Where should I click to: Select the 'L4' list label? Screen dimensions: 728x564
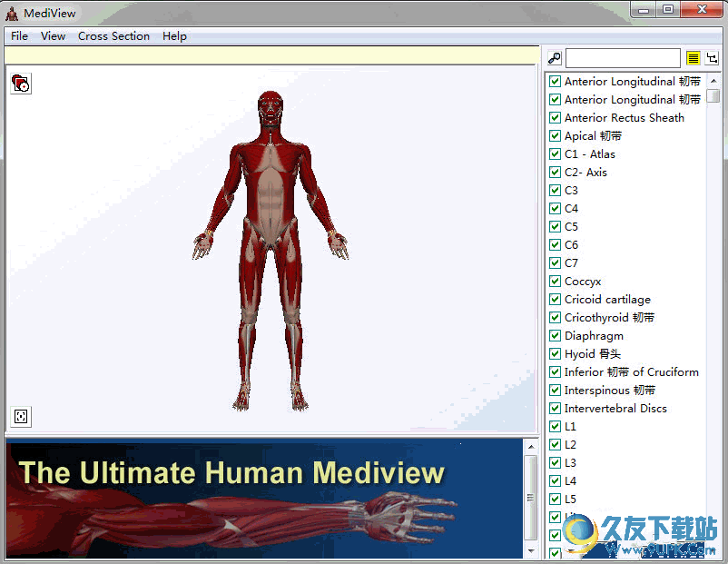[x=570, y=480]
